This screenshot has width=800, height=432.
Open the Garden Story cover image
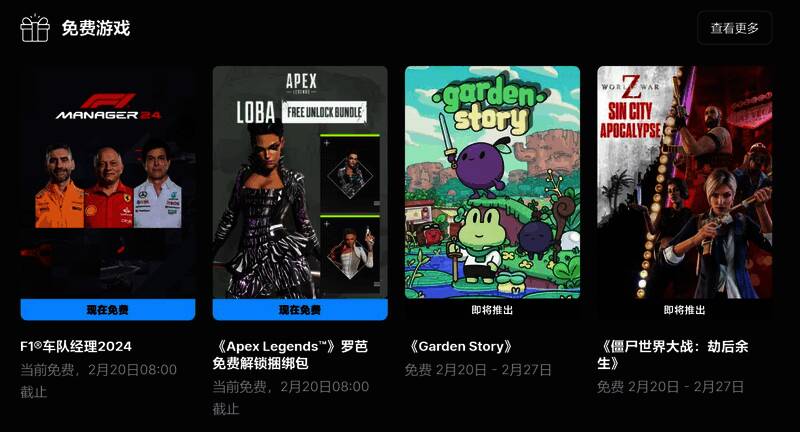[x=492, y=182]
